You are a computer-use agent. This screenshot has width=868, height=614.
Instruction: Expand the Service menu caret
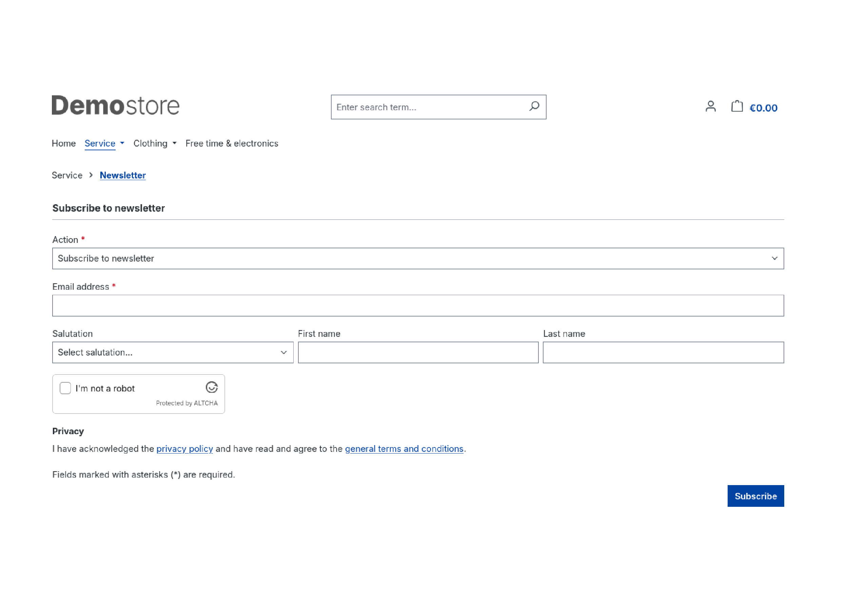pos(122,143)
